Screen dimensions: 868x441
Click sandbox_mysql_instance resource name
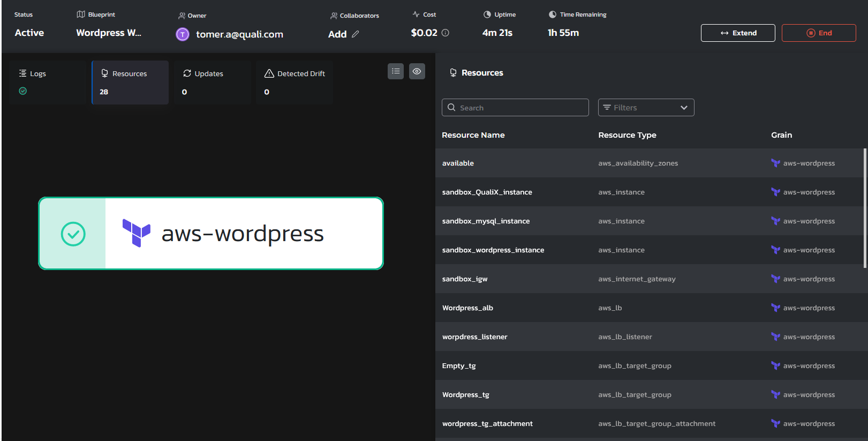pyautogui.click(x=486, y=221)
